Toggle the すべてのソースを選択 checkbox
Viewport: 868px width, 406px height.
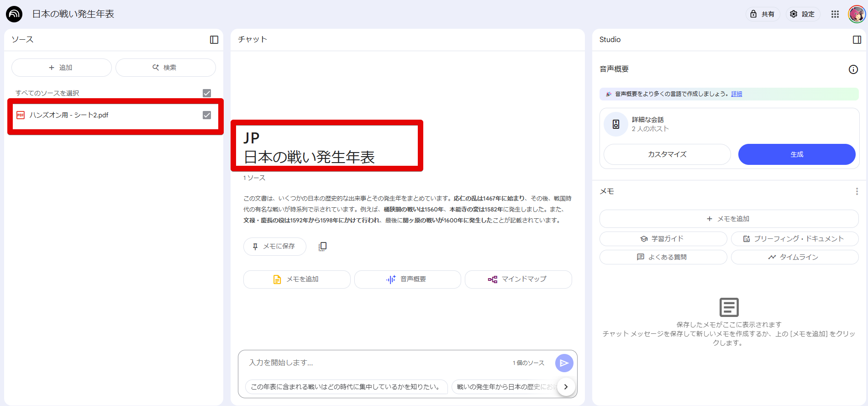[x=207, y=93]
